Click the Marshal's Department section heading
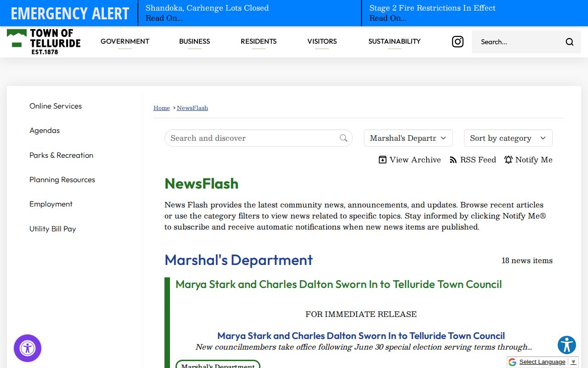588x368 pixels. (x=238, y=260)
